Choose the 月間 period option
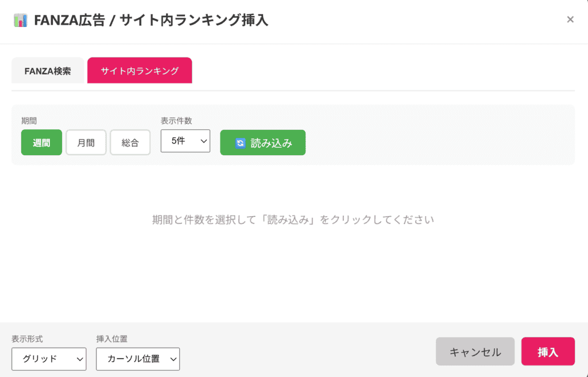This screenshot has height=377, width=588. [86, 143]
